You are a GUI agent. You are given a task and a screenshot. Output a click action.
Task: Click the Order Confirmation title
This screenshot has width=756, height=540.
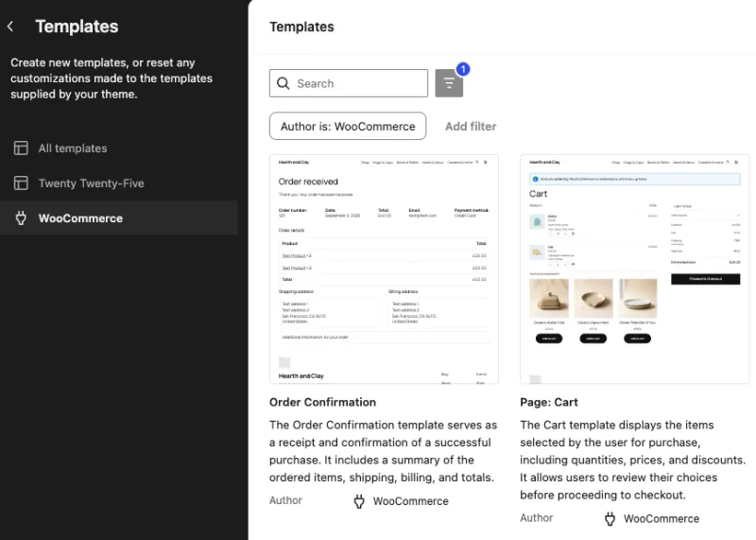pyautogui.click(x=322, y=402)
